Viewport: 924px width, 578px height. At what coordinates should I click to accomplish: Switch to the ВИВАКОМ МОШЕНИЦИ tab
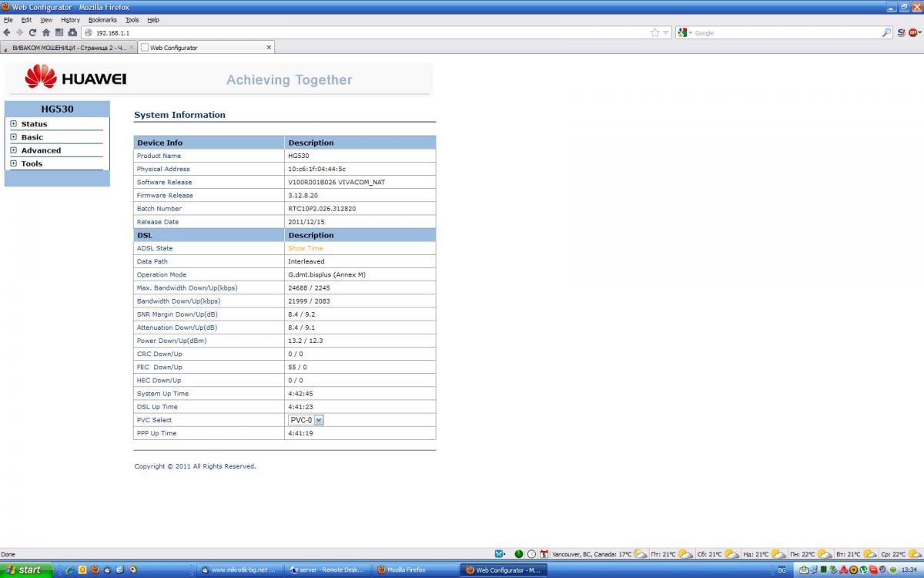pos(68,47)
